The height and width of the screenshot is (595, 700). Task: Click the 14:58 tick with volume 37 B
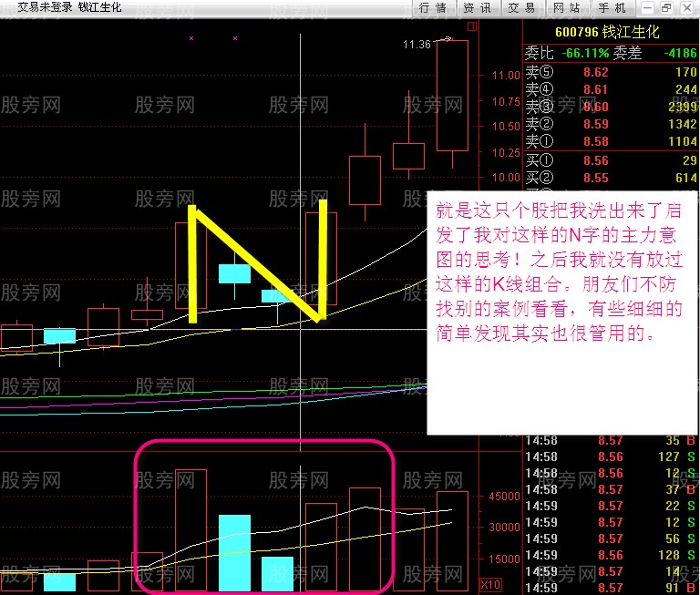click(x=611, y=489)
